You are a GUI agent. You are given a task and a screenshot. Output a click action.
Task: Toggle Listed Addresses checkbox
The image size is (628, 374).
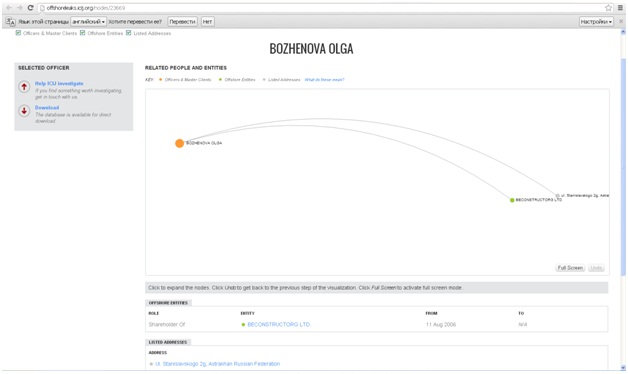tap(129, 33)
